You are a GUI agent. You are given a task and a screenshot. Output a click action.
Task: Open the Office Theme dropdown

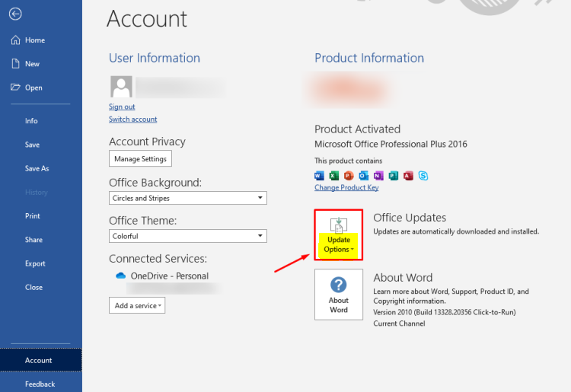click(188, 236)
